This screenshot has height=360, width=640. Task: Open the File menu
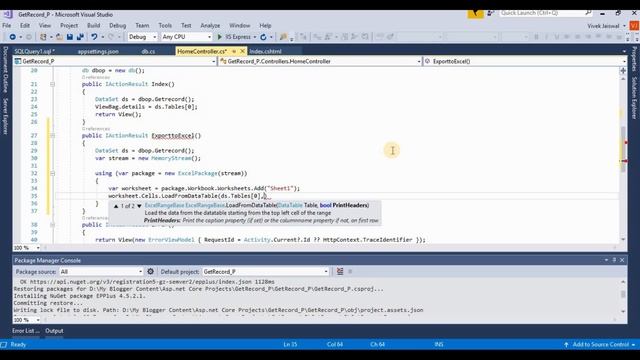pos(7,25)
